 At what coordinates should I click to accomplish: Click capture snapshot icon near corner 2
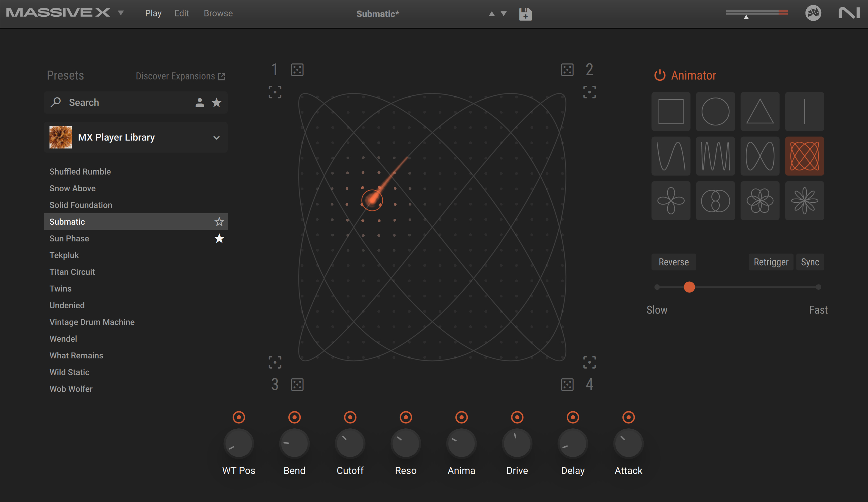coord(589,92)
